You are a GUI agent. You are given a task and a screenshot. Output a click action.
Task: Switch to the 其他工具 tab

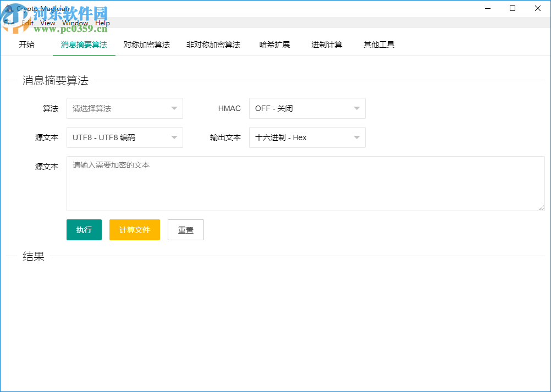[x=378, y=45]
